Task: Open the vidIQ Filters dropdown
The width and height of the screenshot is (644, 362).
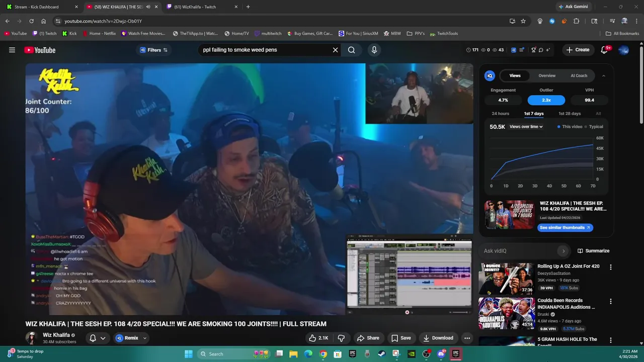Action: tap(153, 50)
